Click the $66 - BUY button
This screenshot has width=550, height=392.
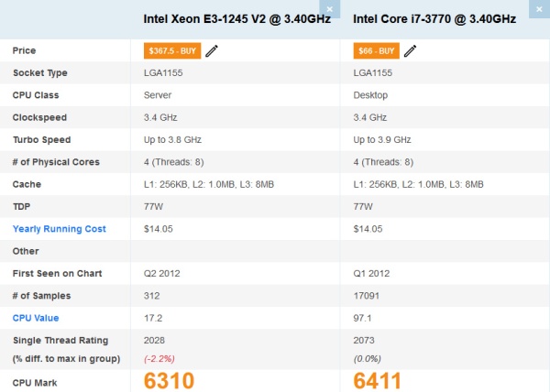click(x=377, y=50)
